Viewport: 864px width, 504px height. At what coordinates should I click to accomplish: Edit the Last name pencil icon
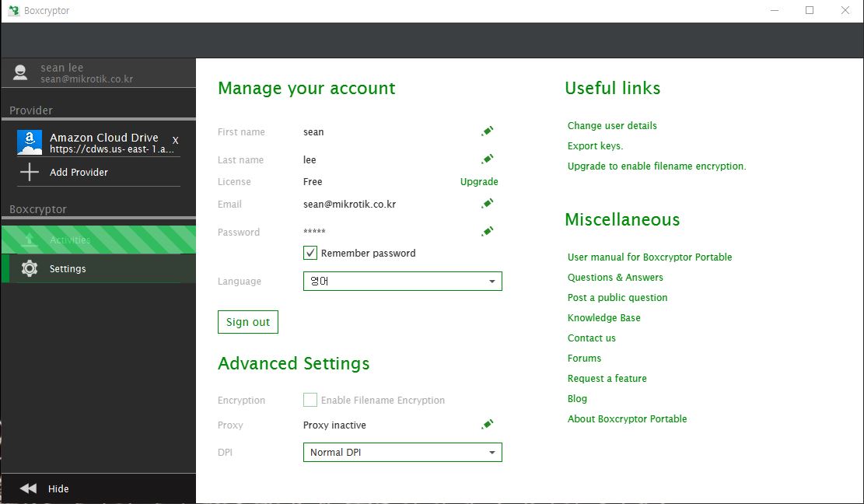pyautogui.click(x=487, y=159)
